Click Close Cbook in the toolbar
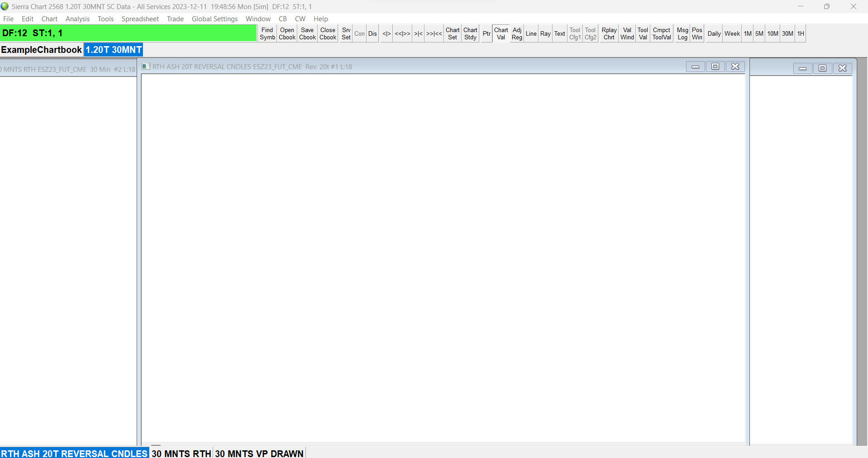This screenshot has height=458, width=868. [x=328, y=33]
